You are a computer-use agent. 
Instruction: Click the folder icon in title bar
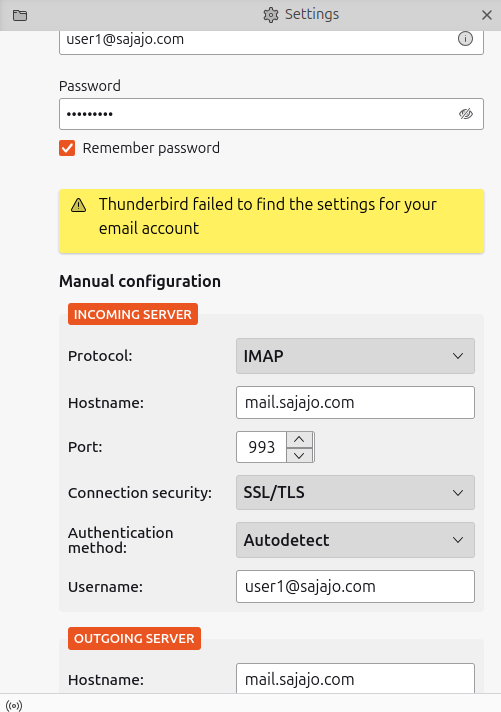[20, 15]
